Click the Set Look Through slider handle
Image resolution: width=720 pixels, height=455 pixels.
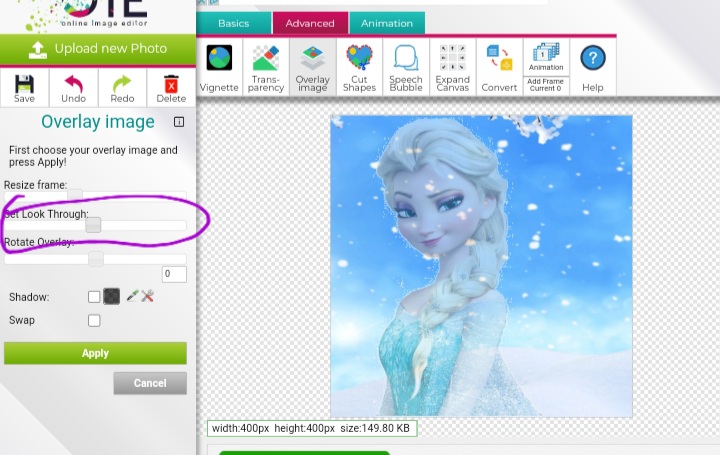(x=93, y=226)
